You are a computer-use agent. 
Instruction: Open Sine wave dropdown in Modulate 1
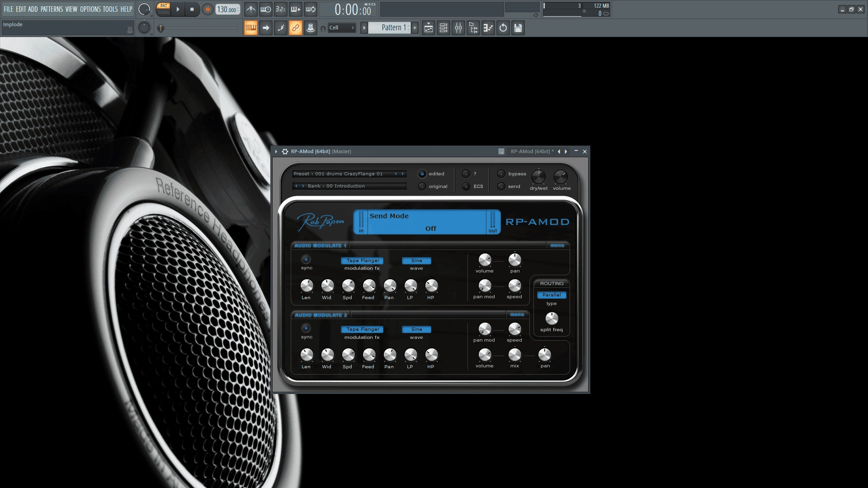(416, 261)
